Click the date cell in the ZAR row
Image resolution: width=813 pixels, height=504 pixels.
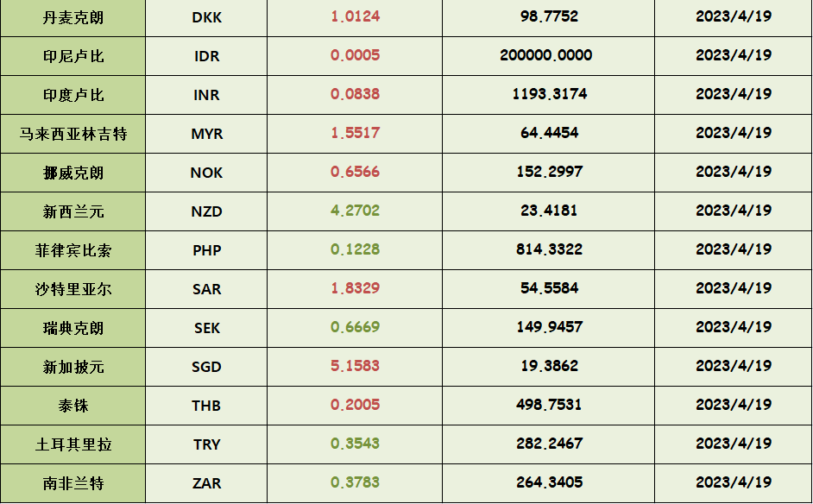coord(733,482)
